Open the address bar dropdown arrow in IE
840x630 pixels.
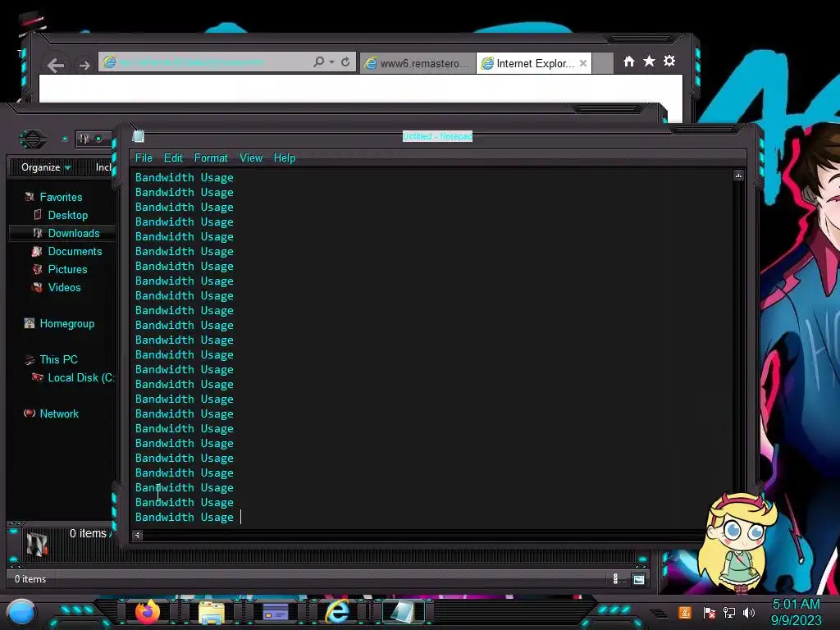coord(331,62)
